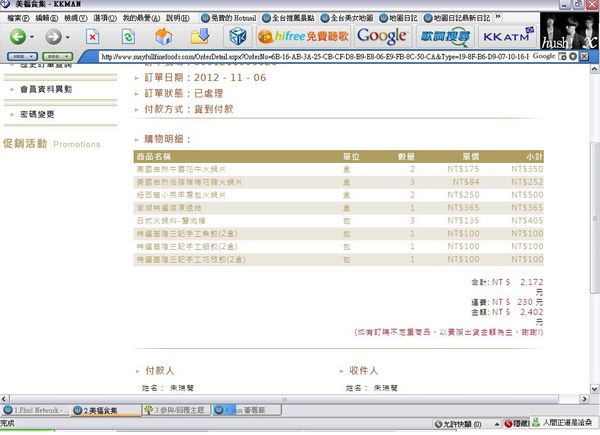600x435 pixels.
Task: Click the vertical page scrollbar
Action: coord(594,200)
